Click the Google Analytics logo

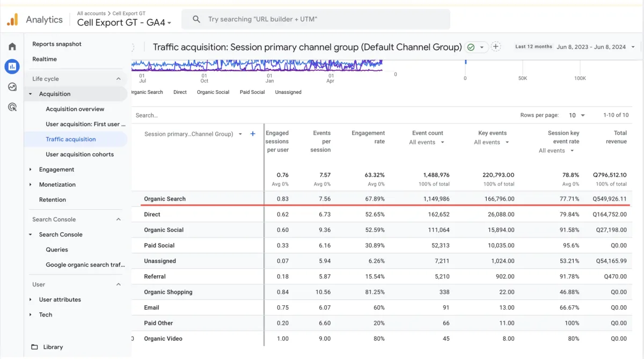pyautogui.click(x=12, y=20)
